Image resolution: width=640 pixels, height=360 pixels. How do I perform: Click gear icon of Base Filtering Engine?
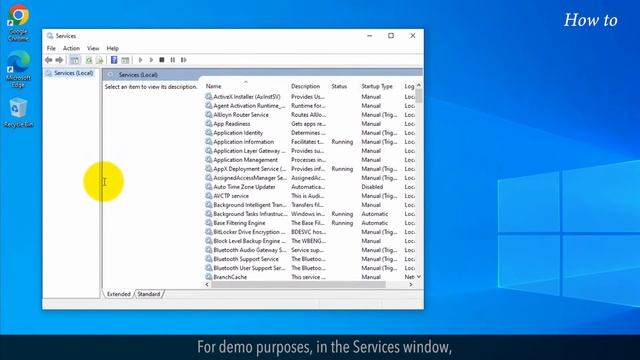[x=209, y=223]
